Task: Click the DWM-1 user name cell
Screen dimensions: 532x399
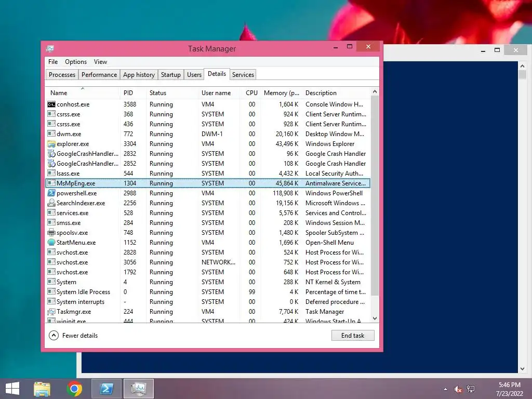Action: (212, 134)
